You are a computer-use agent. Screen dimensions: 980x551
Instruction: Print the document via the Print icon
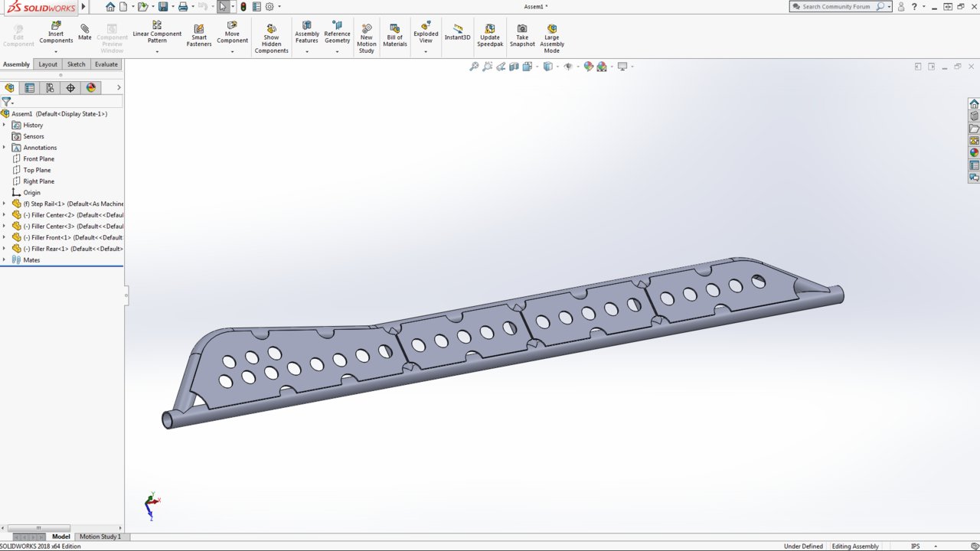[x=182, y=6]
